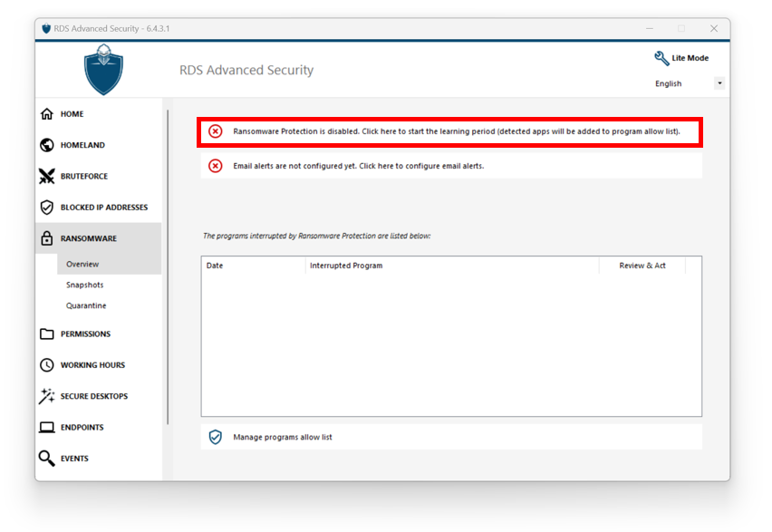Viewport: 772px width, 532px height.
Task: Click the sidebar vertical scrollbar
Action: 168,266
